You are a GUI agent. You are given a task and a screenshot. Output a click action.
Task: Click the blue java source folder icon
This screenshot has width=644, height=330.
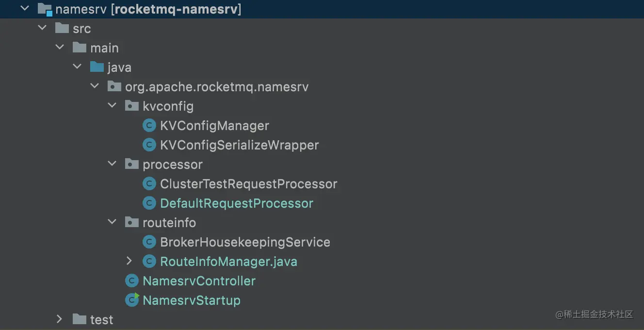click(x=97, y=67)
